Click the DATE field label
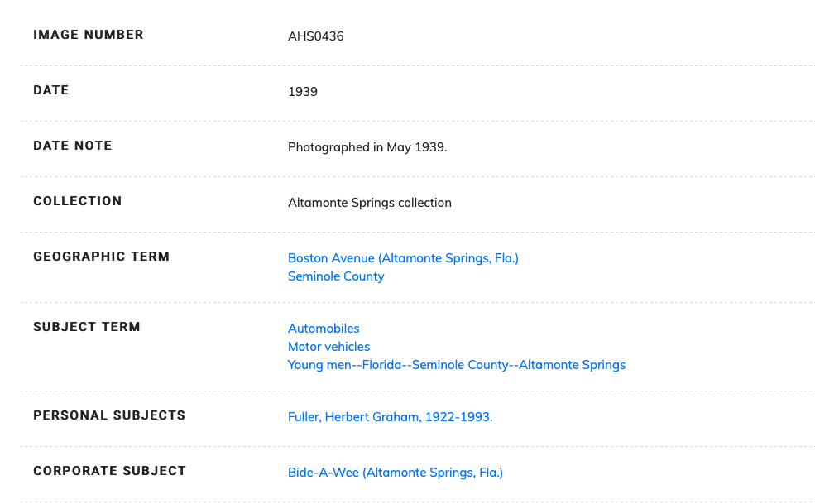Viewport: 815px width, 504px height. pos(51,90)
